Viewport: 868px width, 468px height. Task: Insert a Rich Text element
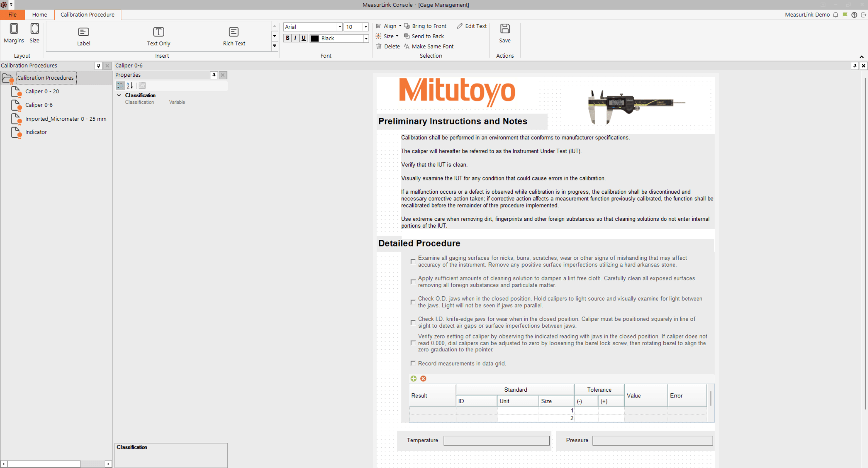[234, 37]
